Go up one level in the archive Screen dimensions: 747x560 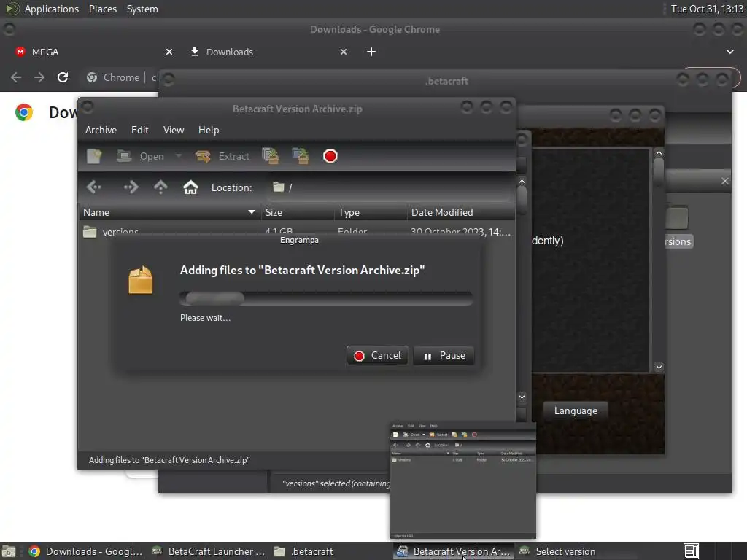click(x=160, y=187)
